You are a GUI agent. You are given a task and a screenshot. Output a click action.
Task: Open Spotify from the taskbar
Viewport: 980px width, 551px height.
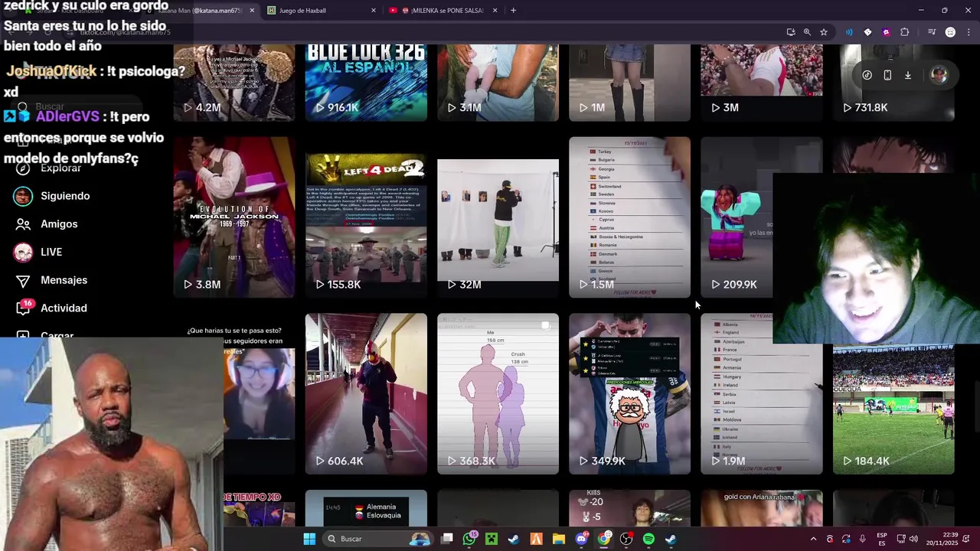click(648, 539)
